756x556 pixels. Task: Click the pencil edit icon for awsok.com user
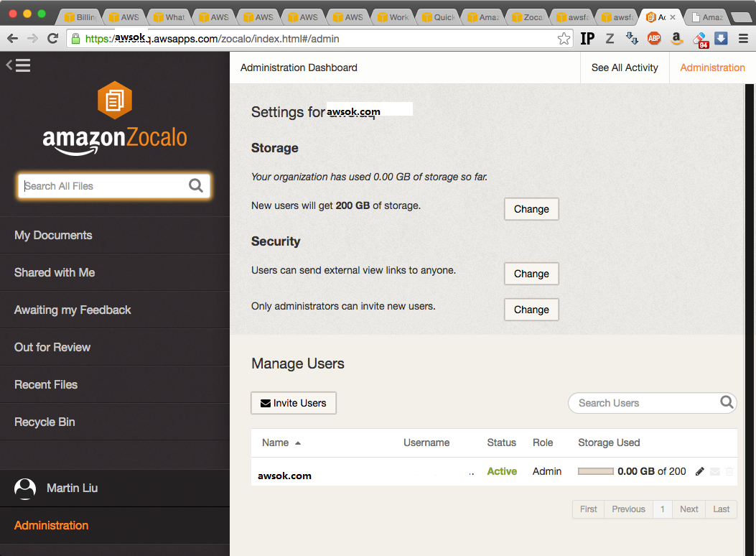coord(699,471)
